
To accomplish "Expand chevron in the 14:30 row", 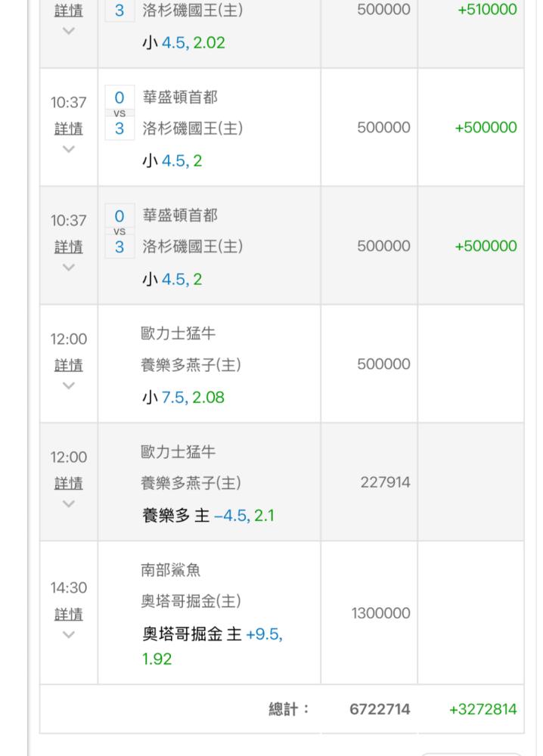I will point(68,634).
